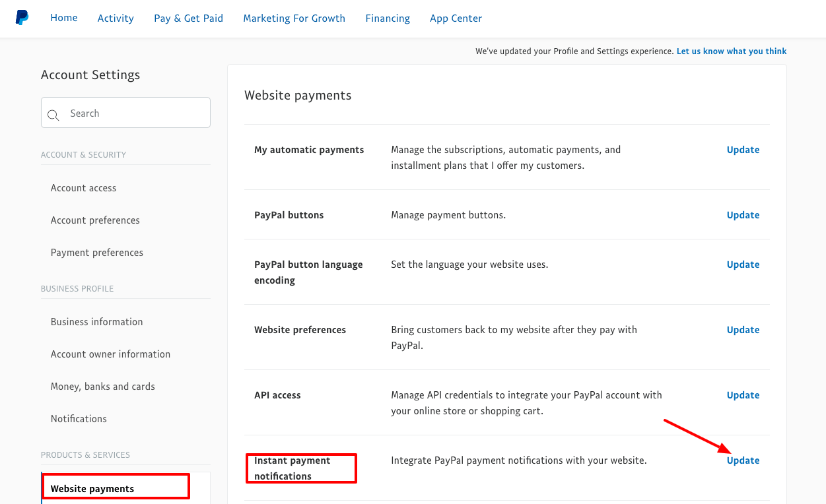Open the App Center
The height and width of the screenshot is (504, 826).
[456, 18]
